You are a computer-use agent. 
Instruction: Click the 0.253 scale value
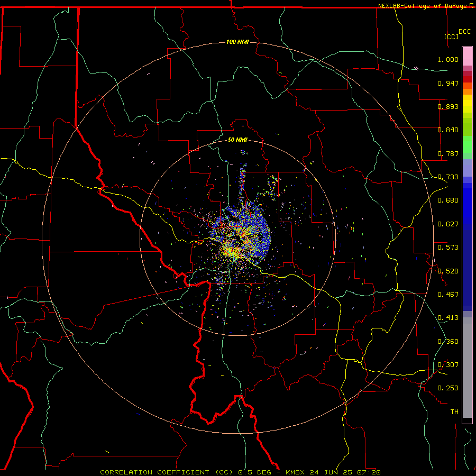tap(448, 388)
